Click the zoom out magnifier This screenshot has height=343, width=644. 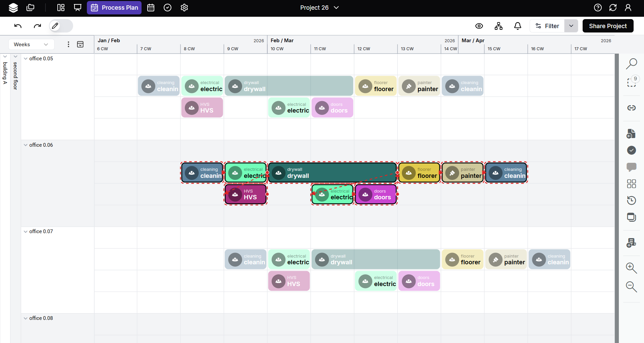pyautogui.click(x=631, y=287)
